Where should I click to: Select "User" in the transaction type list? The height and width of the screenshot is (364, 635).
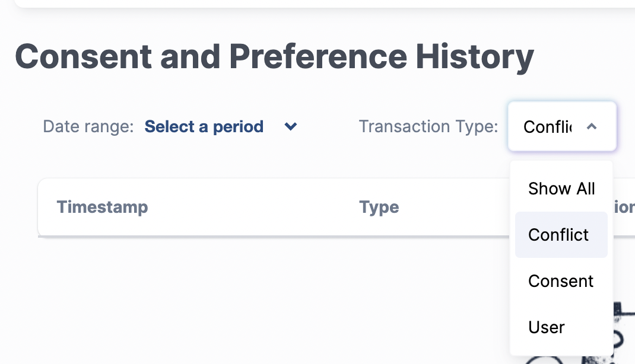pos(547,327)
